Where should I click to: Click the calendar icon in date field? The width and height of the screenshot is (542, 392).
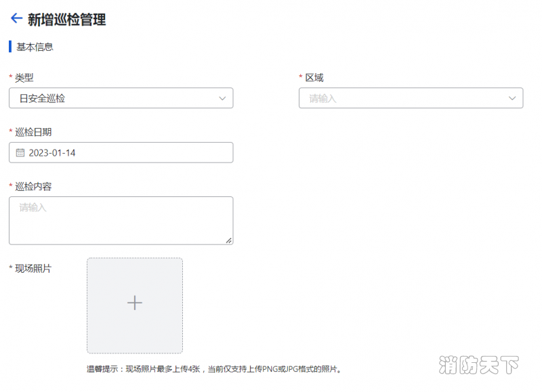(x=20, y=153)
